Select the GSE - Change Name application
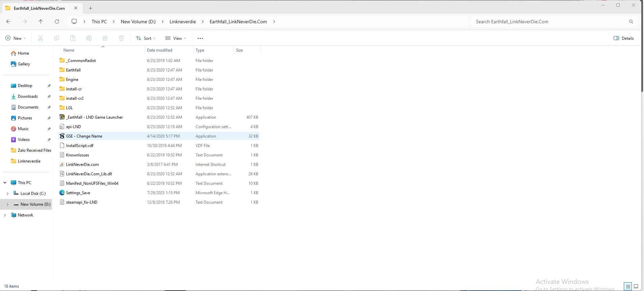644x291 pixels. [84, 136]
